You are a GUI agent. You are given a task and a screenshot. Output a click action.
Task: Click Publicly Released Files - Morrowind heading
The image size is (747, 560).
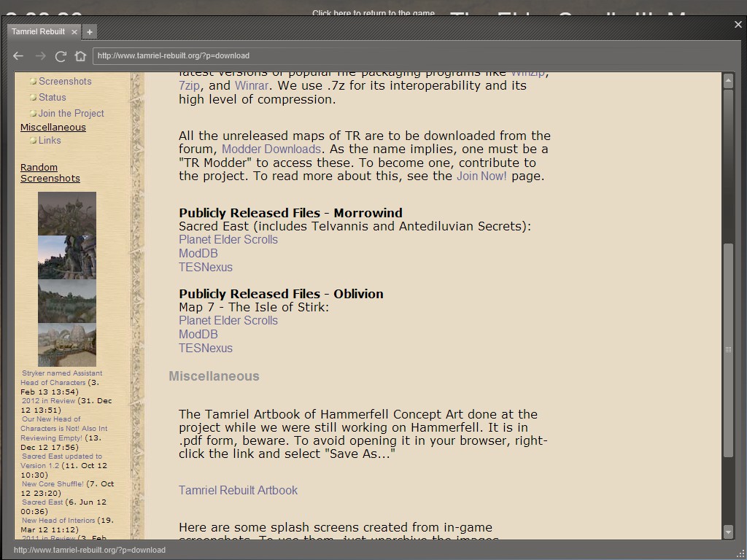pos(290,213)
